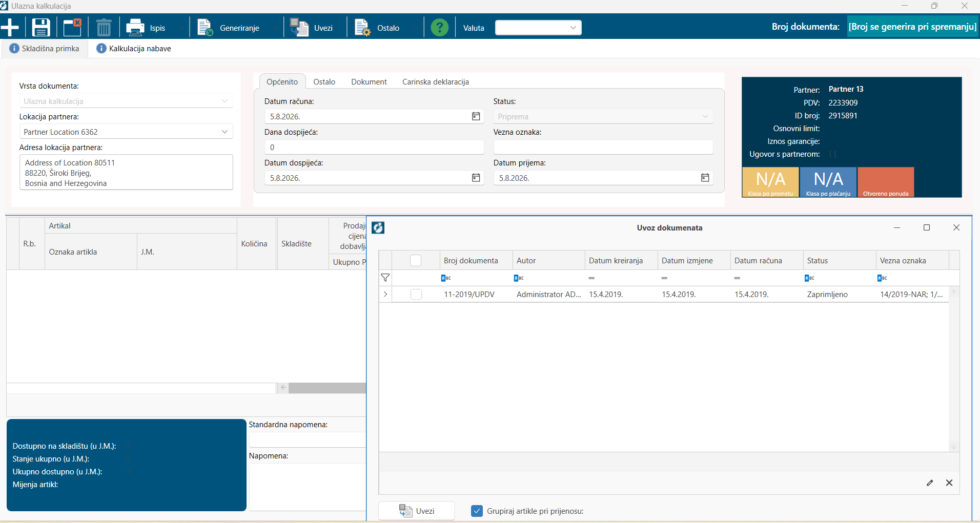The width and height of the screenshot is (980, 523).
Task: Click the pencil edit icon in import dialog
Action: tap(930, 483)
